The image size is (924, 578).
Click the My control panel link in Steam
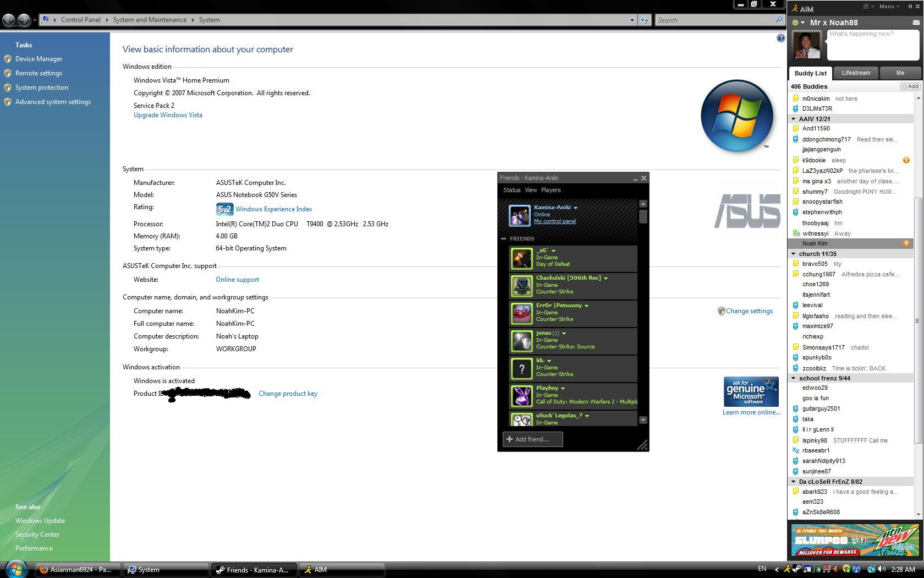click(554, 221)
